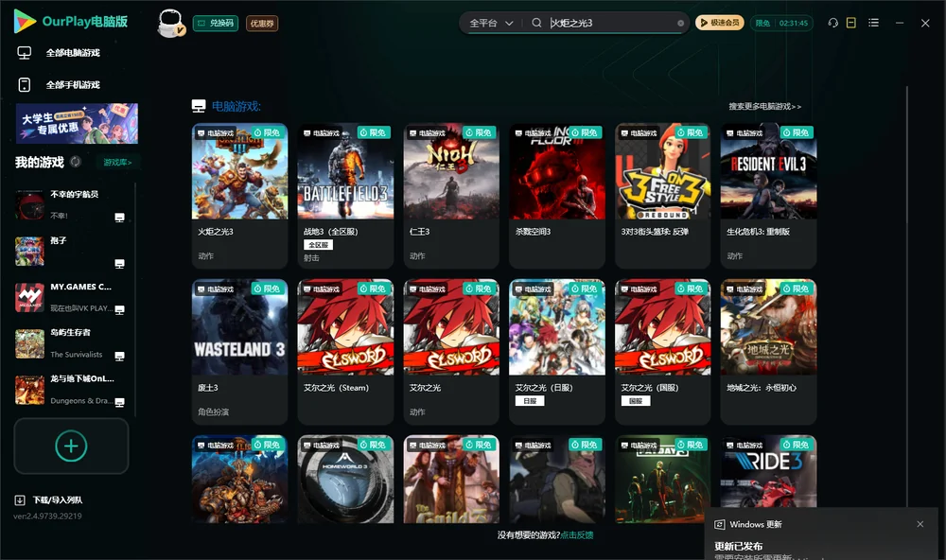Screen dimensions: 946x560
Task: Click the 兑换码 redeem code button
Action: point(216,24)
